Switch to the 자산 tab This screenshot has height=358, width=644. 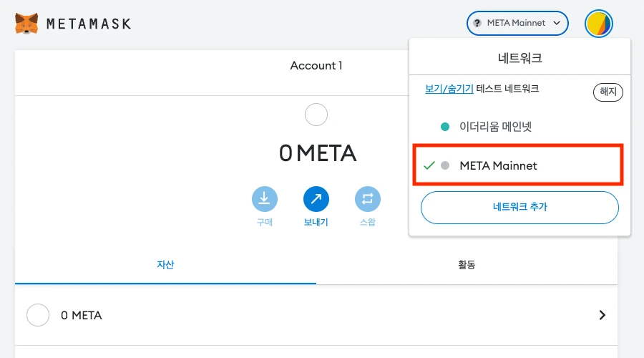click(x=165, y=265)
